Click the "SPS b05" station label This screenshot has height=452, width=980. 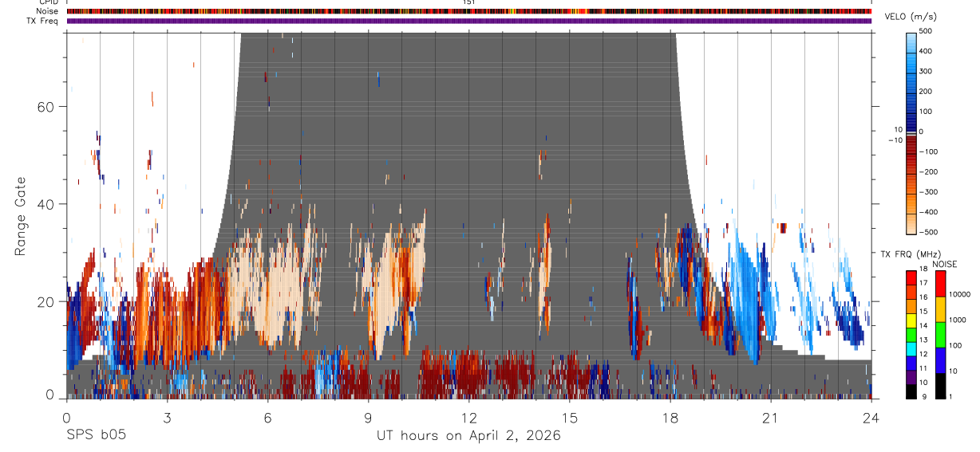(x=96, y=435)
